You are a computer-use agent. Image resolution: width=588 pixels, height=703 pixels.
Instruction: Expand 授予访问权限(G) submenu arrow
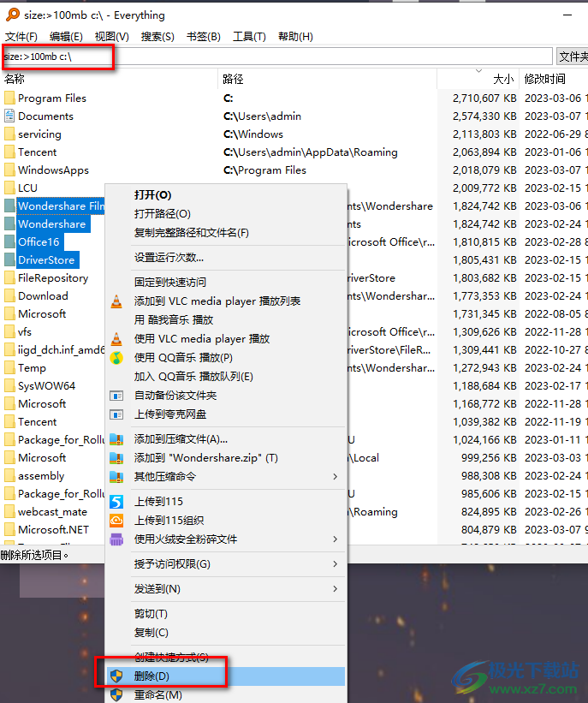336,563
